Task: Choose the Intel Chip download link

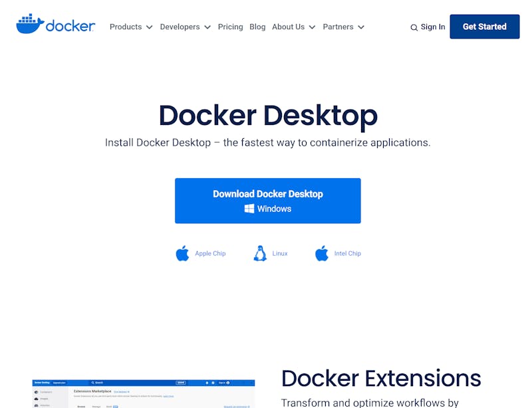Action: (x=347, y=253)
